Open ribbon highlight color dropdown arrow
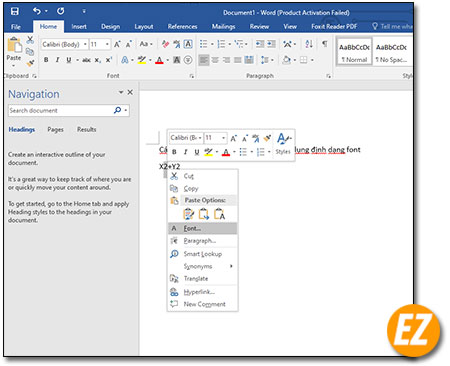 pos(150,60)
